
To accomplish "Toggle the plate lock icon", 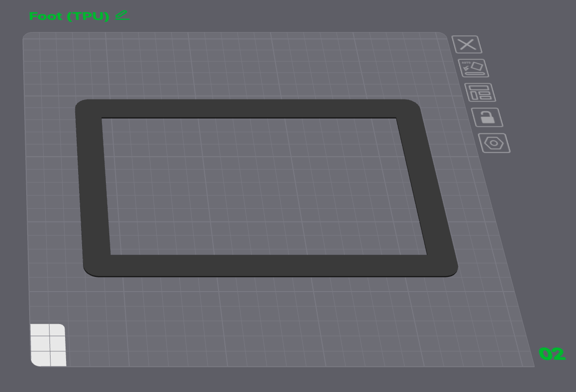I will (487, 117).
